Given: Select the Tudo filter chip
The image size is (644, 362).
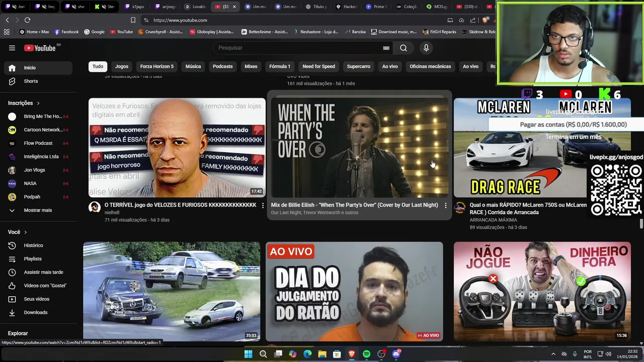Looking at the screenshot, I should [x=98, y=66].
